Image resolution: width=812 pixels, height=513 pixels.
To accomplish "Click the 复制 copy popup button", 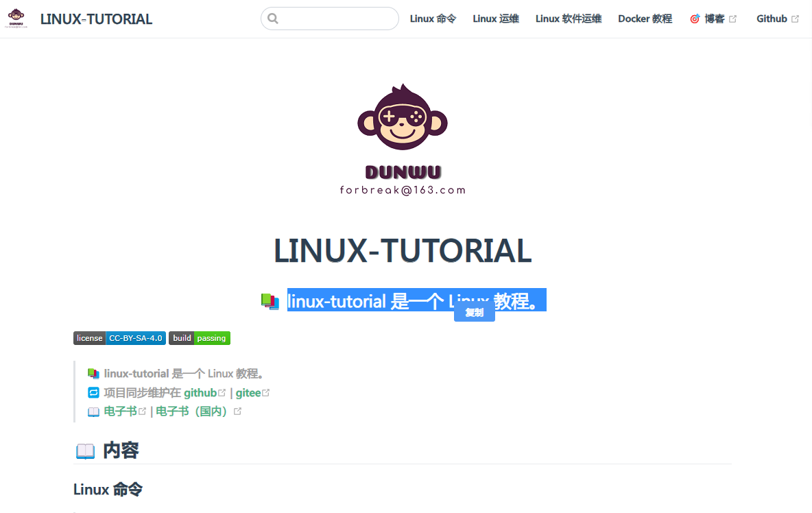I will point(475,312).
